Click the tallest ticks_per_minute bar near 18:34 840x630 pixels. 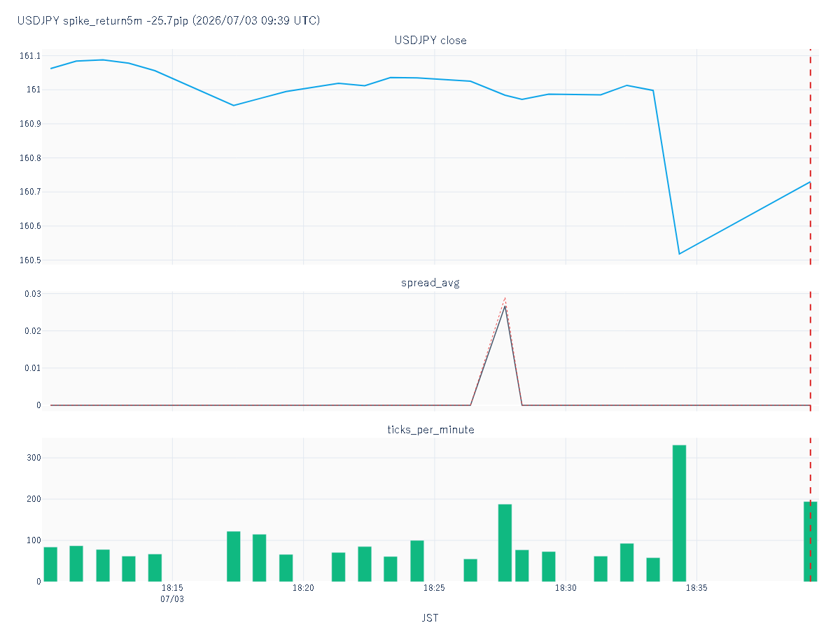pos(679,513)
